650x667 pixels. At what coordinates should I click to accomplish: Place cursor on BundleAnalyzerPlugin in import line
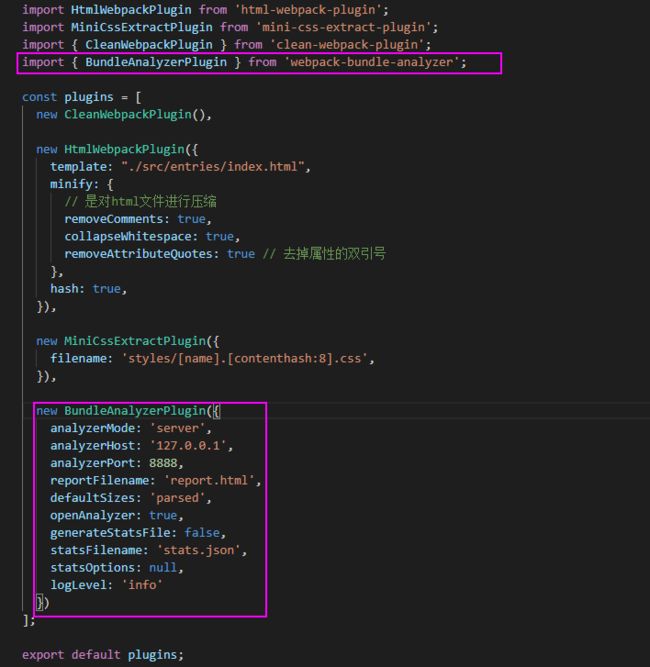tap(156, 62)
